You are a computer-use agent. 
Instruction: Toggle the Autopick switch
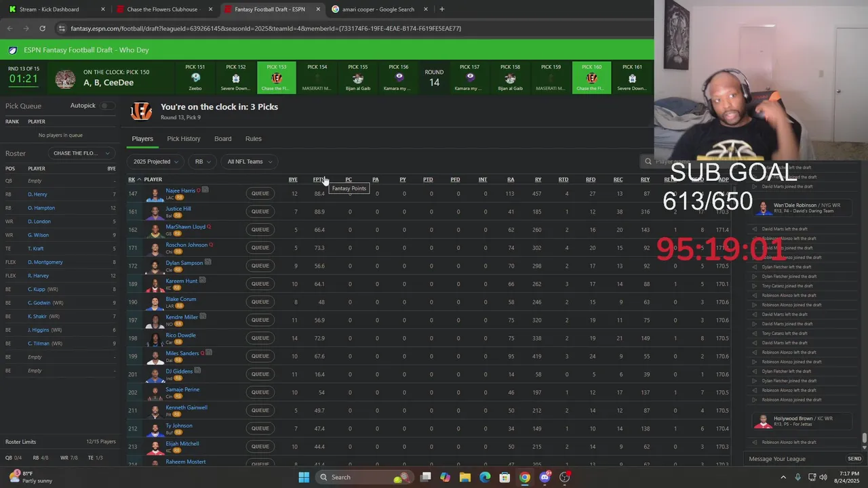coord(107,106)
